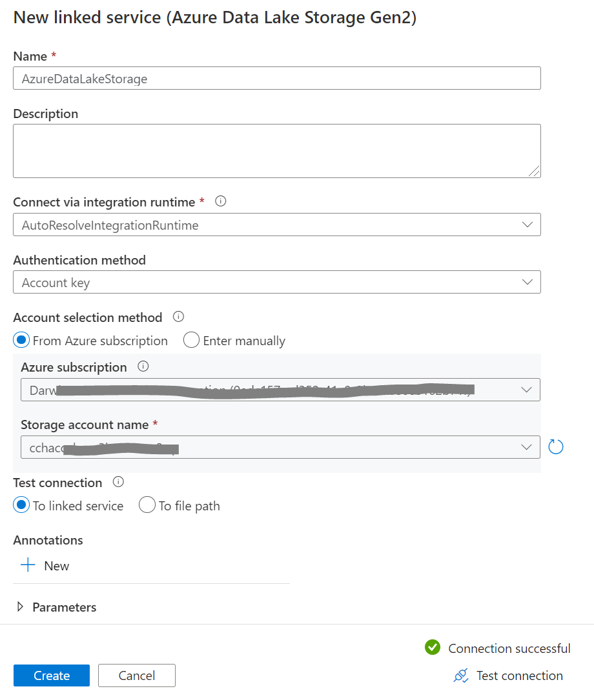The image size is (594, 700).
Task: Click the Azure subscription info icon
Action: click(x=143, y=366)
